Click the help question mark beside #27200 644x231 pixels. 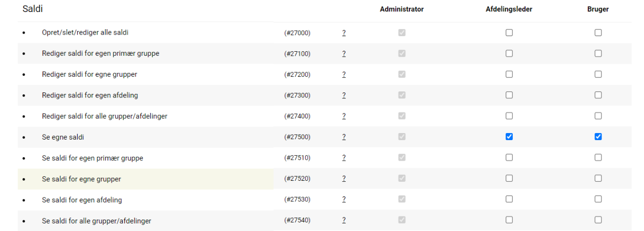(x=344, y=75)
